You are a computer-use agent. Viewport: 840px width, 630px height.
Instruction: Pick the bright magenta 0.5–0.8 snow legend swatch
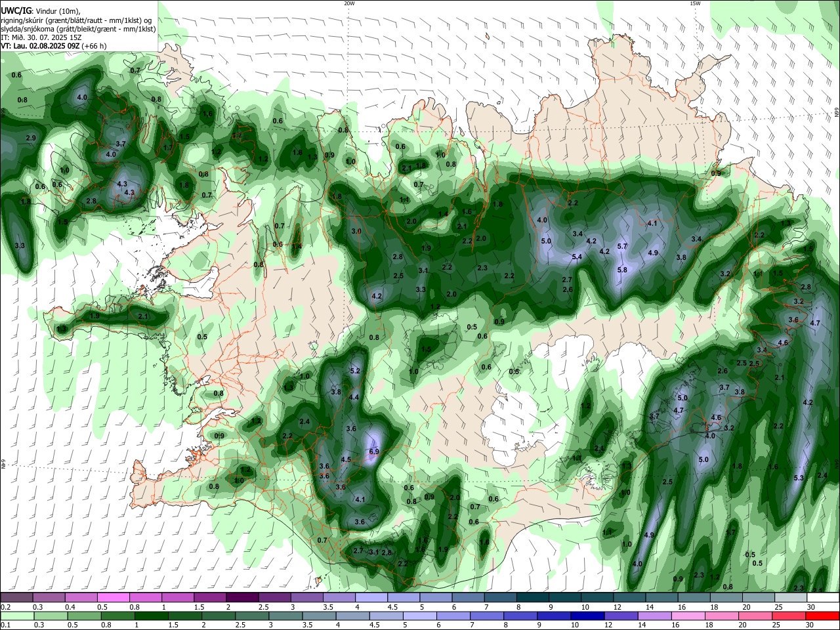tap(113, 597)
